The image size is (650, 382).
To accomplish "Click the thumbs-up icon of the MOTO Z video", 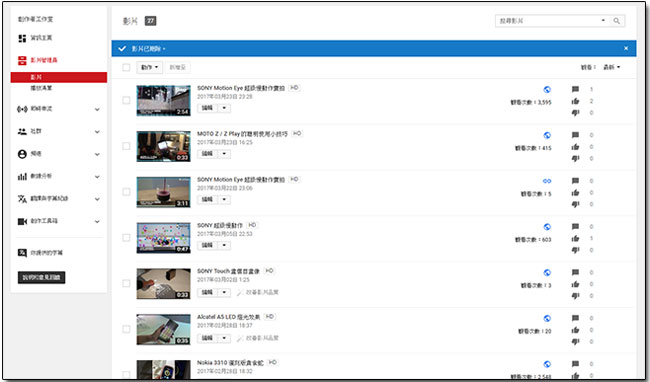I will click(575, 147).
